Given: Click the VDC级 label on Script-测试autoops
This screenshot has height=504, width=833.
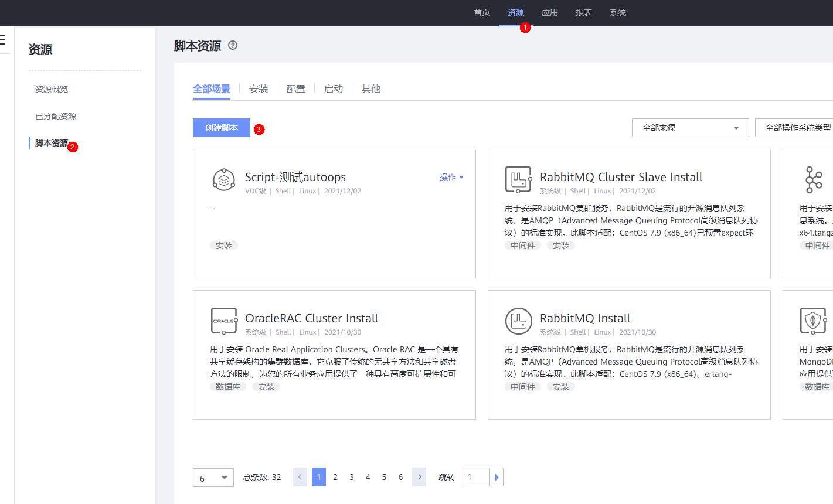Looking at the screenshot, I should 256,191.
